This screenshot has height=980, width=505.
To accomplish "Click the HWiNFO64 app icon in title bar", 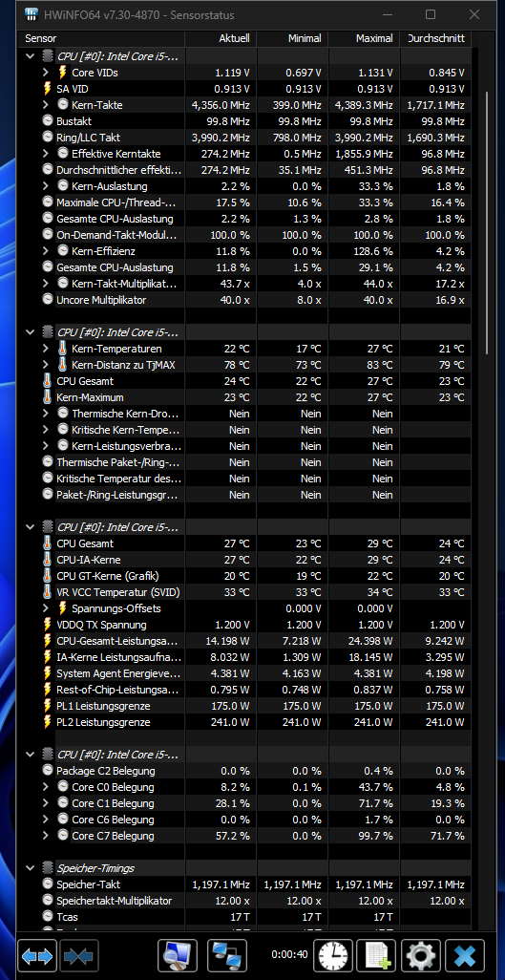I will point(32,13).
